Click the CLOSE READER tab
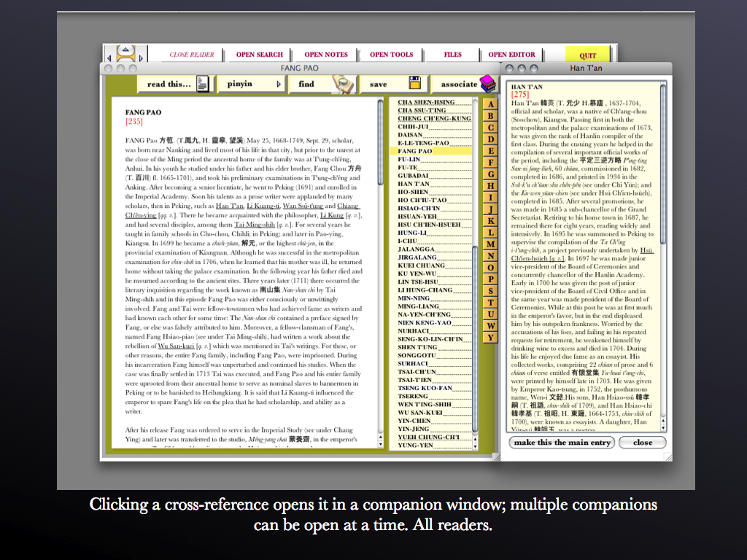 click(192, 55)
